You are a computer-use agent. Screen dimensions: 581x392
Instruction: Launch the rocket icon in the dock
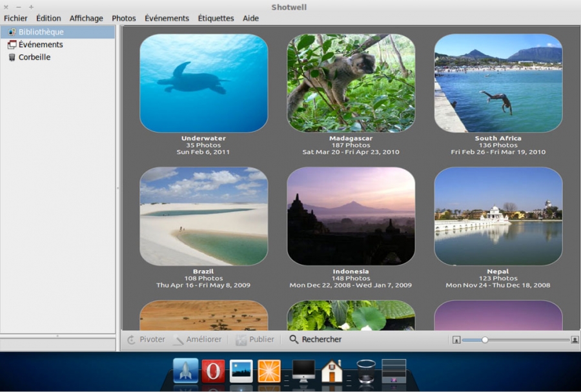coord(185,371)
